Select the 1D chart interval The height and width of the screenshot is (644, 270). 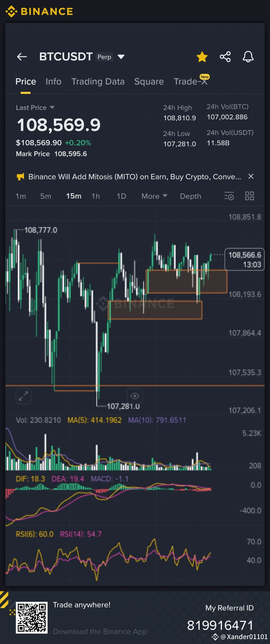(121, 196)
